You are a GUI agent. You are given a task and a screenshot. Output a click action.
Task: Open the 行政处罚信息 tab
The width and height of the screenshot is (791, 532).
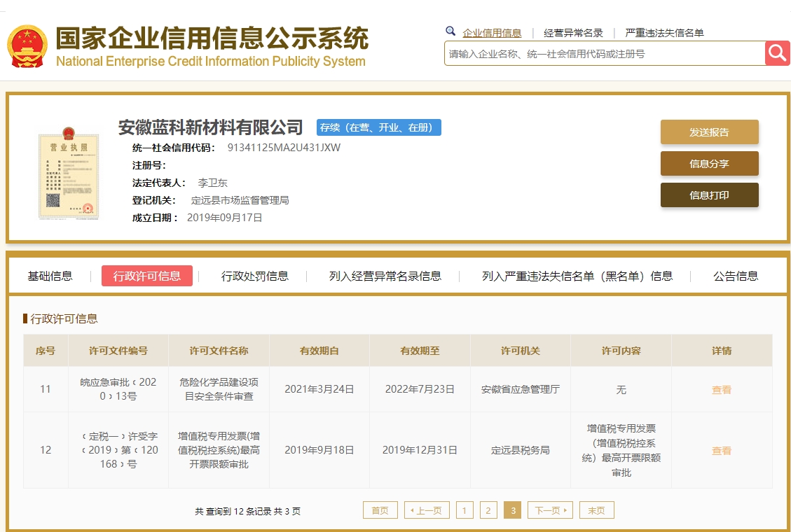tap(255, 276)
